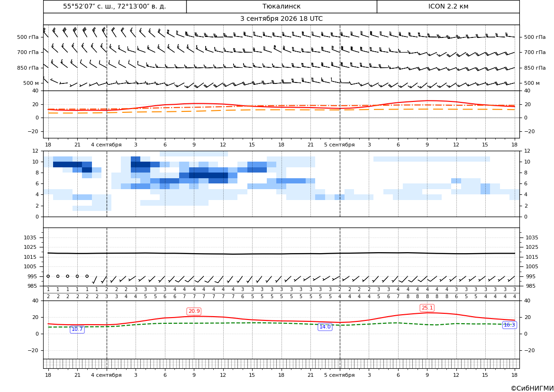Click the 16.3 temperature label
The width and height of the screenshot is (554, 392).
pos(509,325)
